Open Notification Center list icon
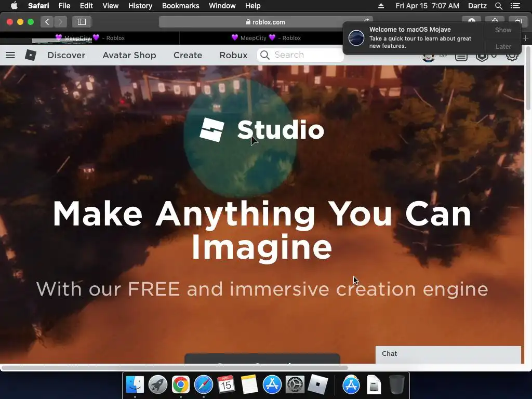The height and width of the screenshot is (399, 532). [x=515, y=6]
